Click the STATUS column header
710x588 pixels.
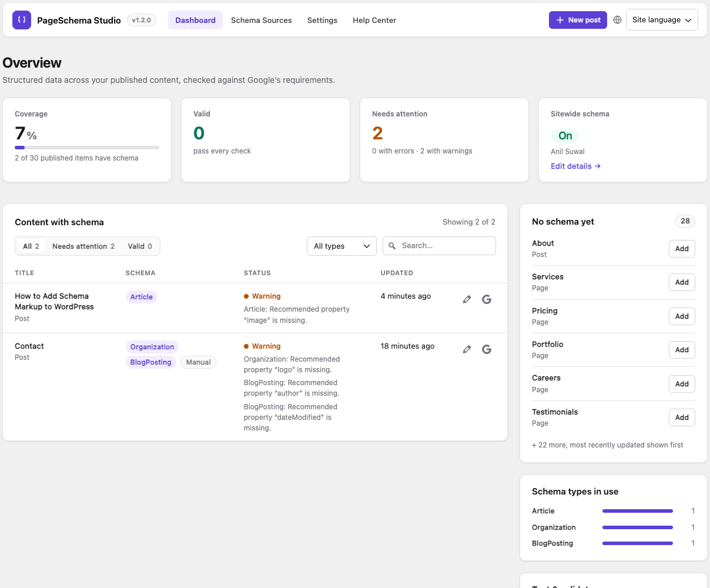(x=257, y=273)
